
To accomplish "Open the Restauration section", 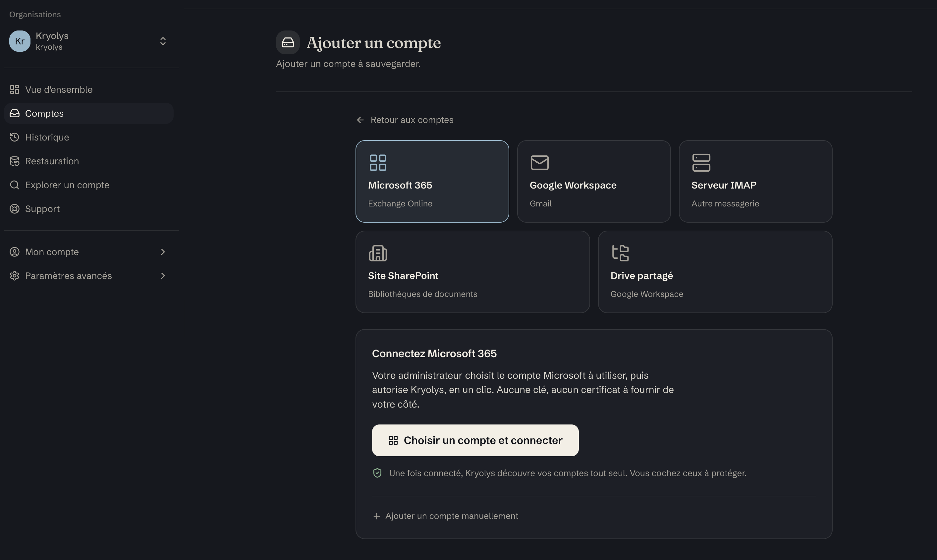I will click(89, 161).
